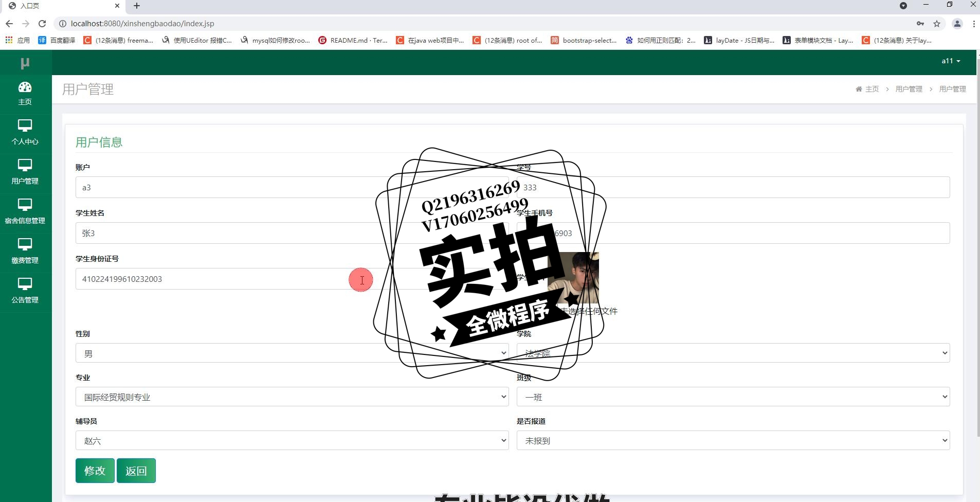Open the 表单模块文档 bookmark
980x502 pixels.
pos(818,40)
